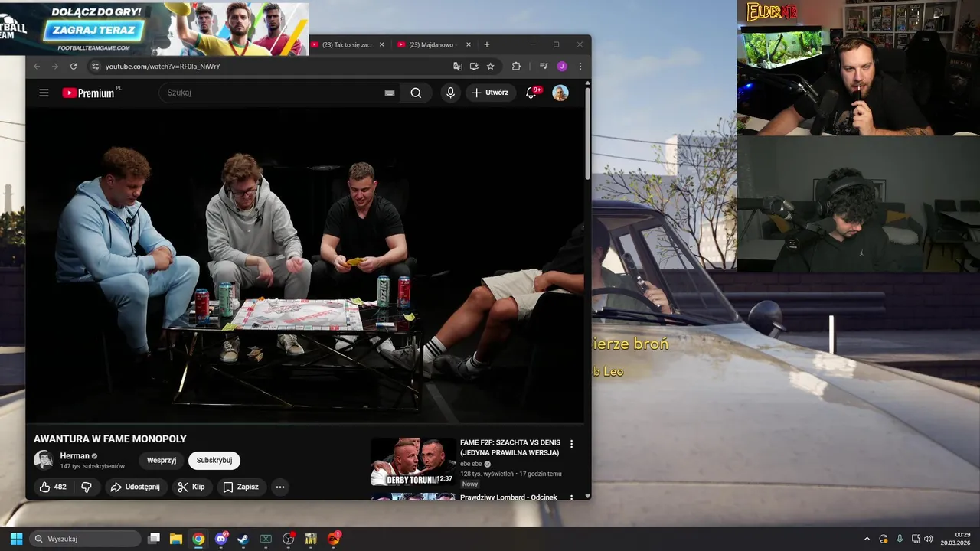Open the YouTube account avatar menu

[x=560, y=93]
